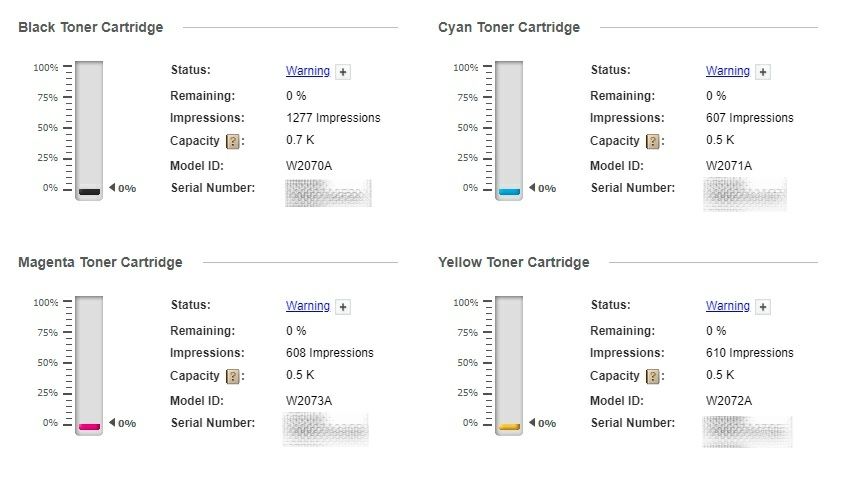Click the Black cartridge Capacity help icon
The image size is (857, 480).
[x=234, y=142]
